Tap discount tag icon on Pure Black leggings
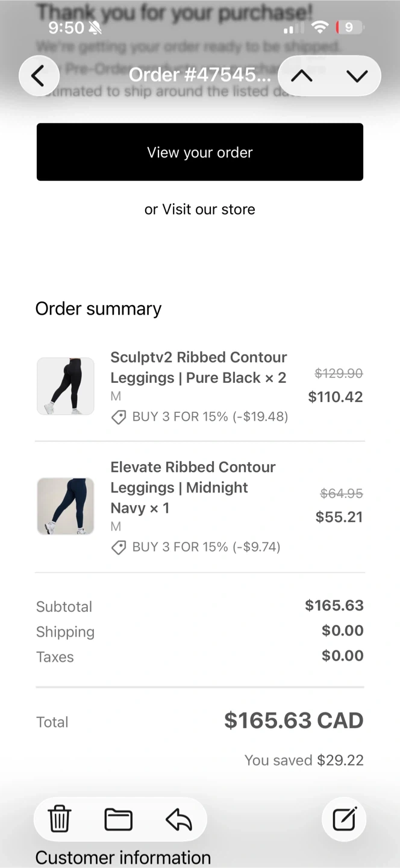The height and width of the screenshot is (868, 400). 119,417
